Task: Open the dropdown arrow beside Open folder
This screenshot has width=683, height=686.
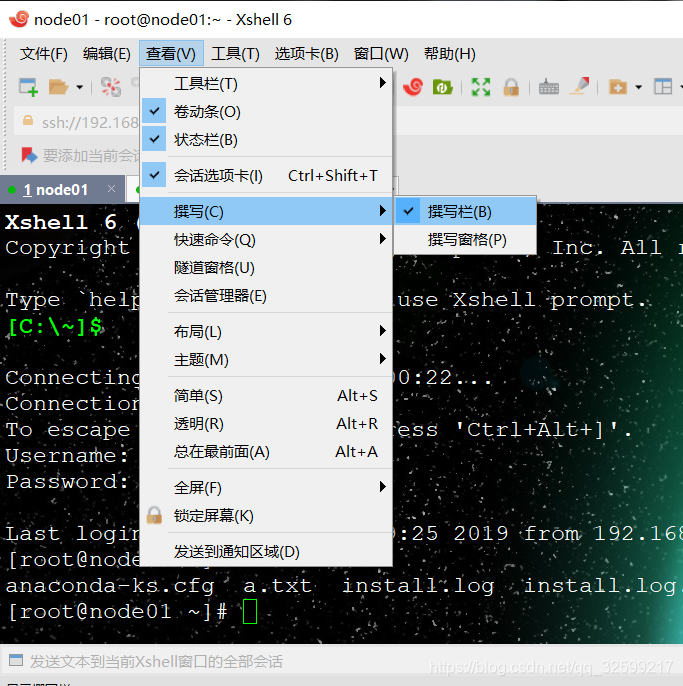Action: (x=79, y=87)
